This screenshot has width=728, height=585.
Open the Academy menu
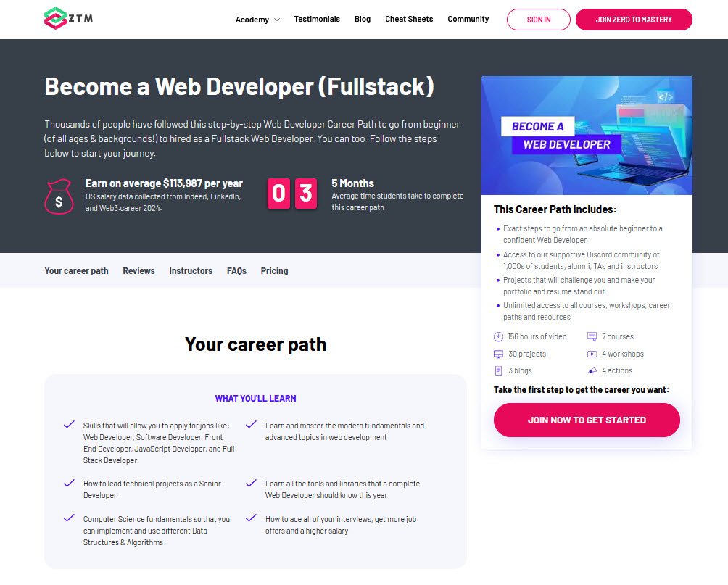(252, 20)
